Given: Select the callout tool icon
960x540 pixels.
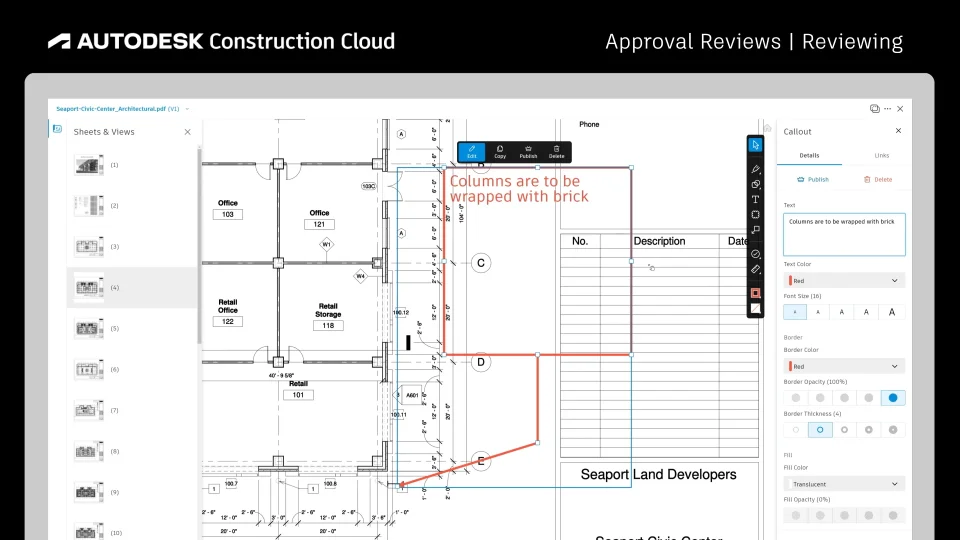Looking at the screenshot, I should click(x=756, y=230).
